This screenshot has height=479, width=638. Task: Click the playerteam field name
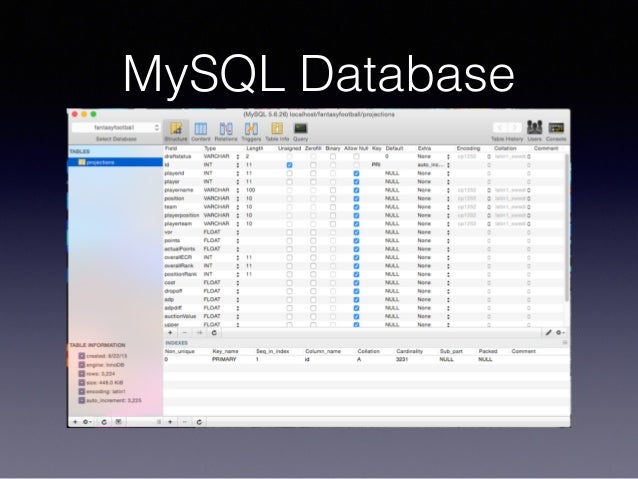[x=178, y=224]
